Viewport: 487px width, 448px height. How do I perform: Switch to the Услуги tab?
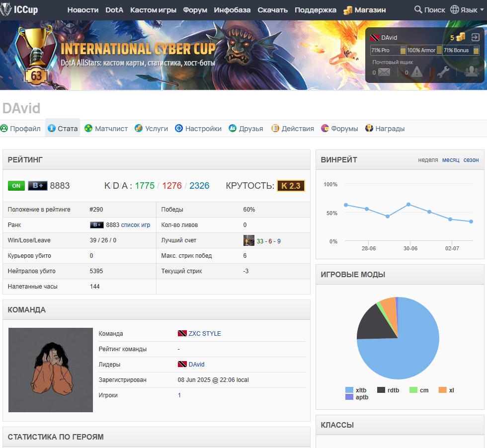[x=151, y=129]
